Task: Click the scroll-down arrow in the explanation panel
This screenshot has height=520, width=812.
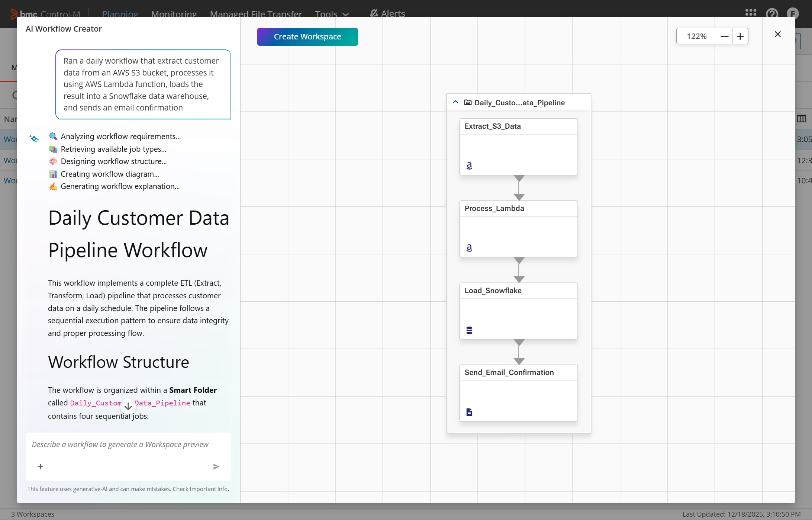Action: pyautogui.click(x=128, y=406)
